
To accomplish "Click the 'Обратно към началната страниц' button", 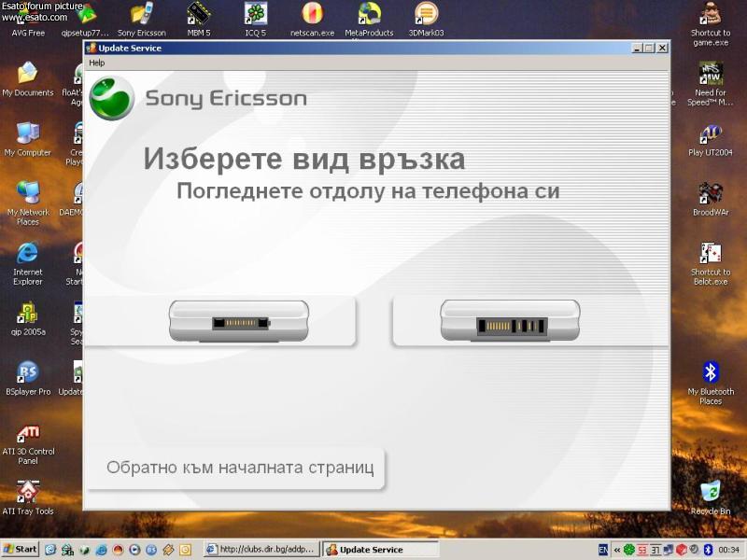I will (x=236, y=468).
